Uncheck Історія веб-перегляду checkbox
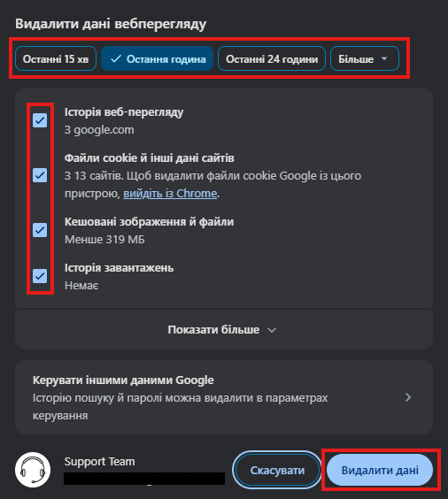448x499 pixels. pyautogui.click(x=40, y=120)
